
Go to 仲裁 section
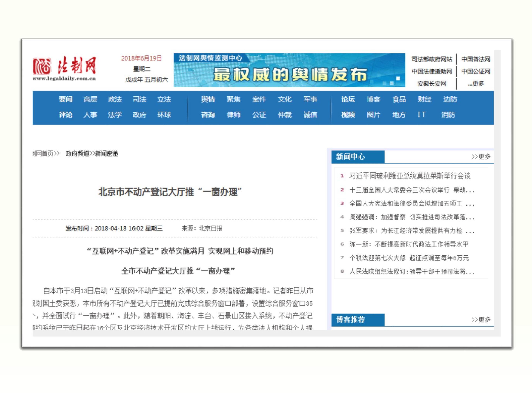[x=285, y=115]
